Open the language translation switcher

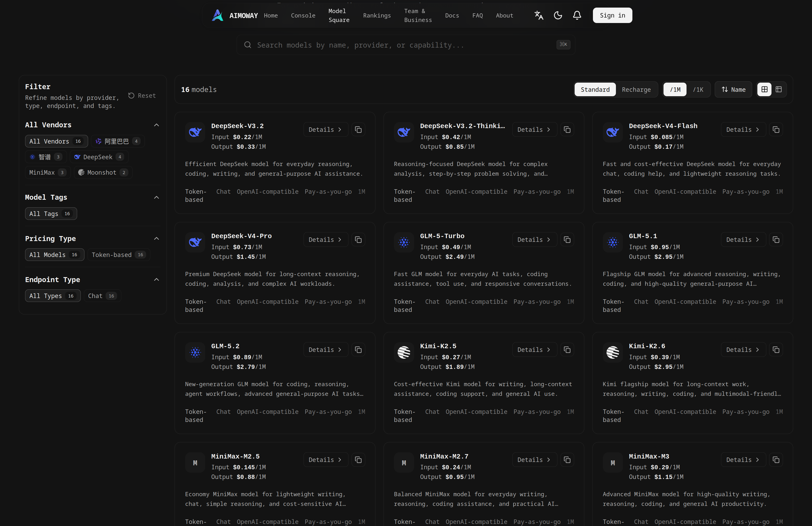[x=539, y=15]
